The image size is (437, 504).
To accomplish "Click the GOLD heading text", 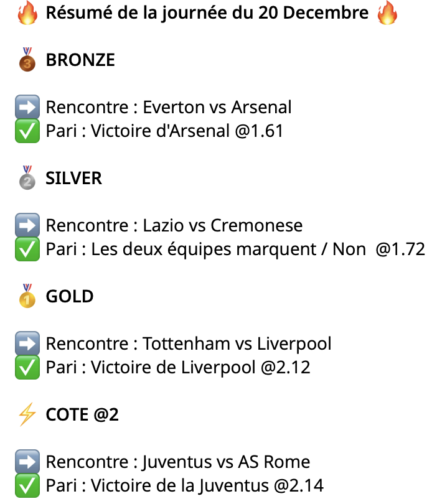I will click(x=70, y=296).
